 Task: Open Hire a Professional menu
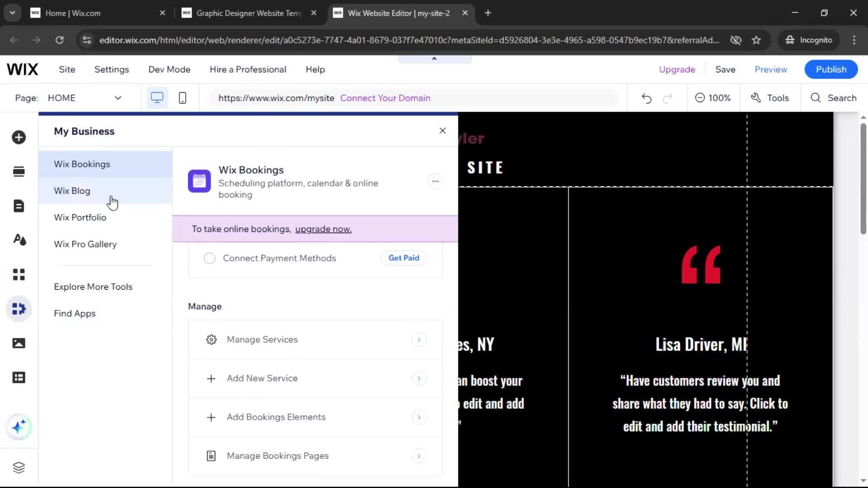pos(248,70)
